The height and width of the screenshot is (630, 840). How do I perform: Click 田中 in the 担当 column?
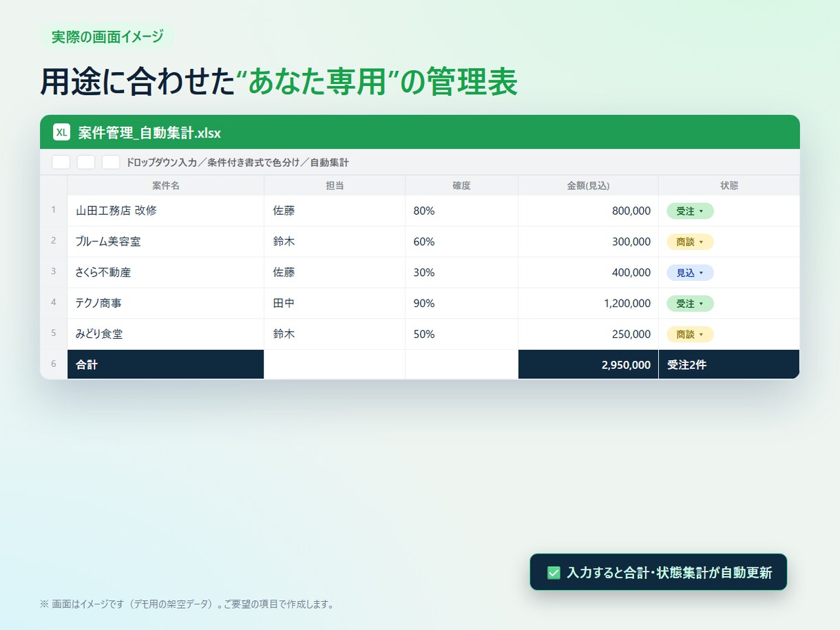tap(335, 303)
